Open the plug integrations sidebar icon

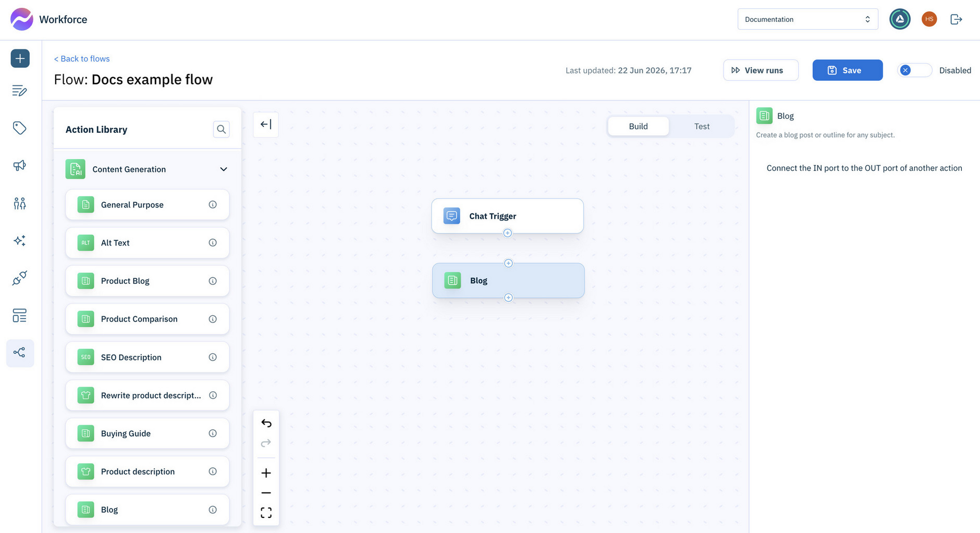coord(20,278)
